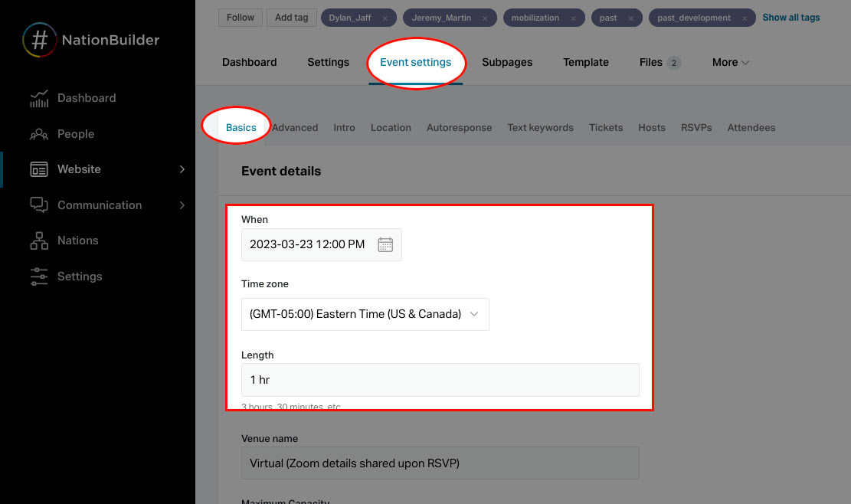Remove the mobilization tag
The height and width of the screenshot is (504, 851).
573,18
